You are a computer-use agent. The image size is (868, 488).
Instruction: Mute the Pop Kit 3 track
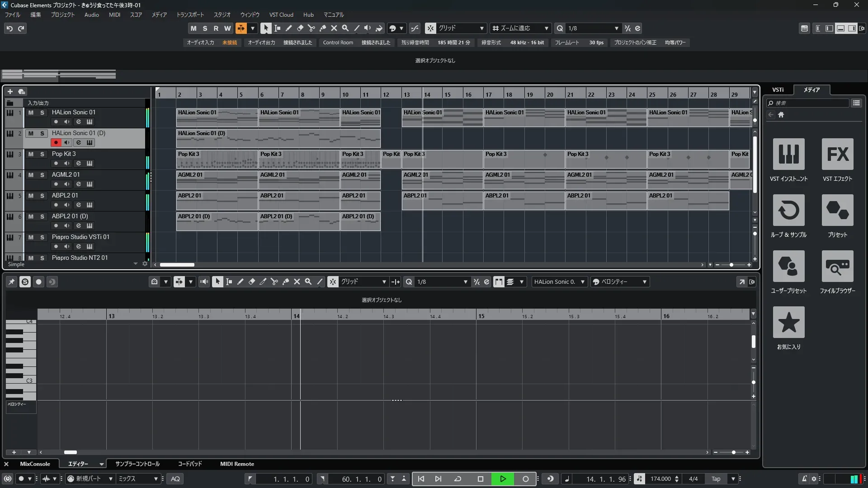pos(31,154)
